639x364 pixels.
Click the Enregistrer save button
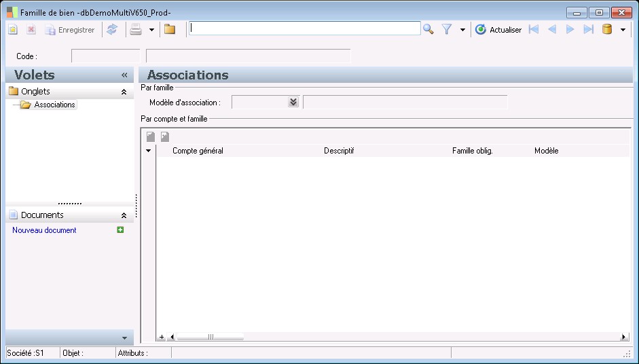point(70,30)
